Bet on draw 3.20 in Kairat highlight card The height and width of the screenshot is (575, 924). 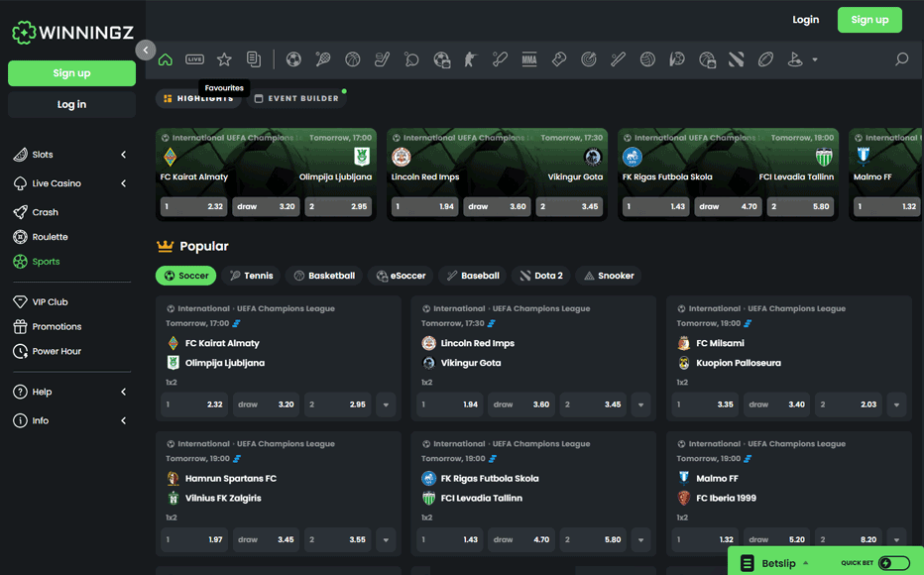tap(266, 207)
